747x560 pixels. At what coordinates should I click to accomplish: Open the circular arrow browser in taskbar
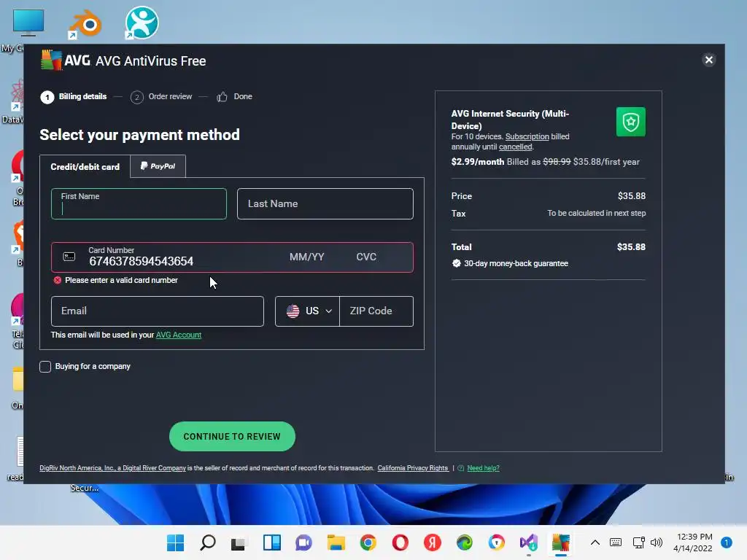click(496, 542)
